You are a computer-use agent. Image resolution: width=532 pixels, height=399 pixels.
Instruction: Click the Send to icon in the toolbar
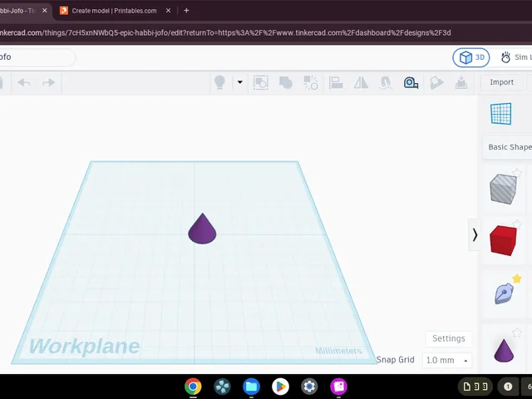(x=461, y=82)
